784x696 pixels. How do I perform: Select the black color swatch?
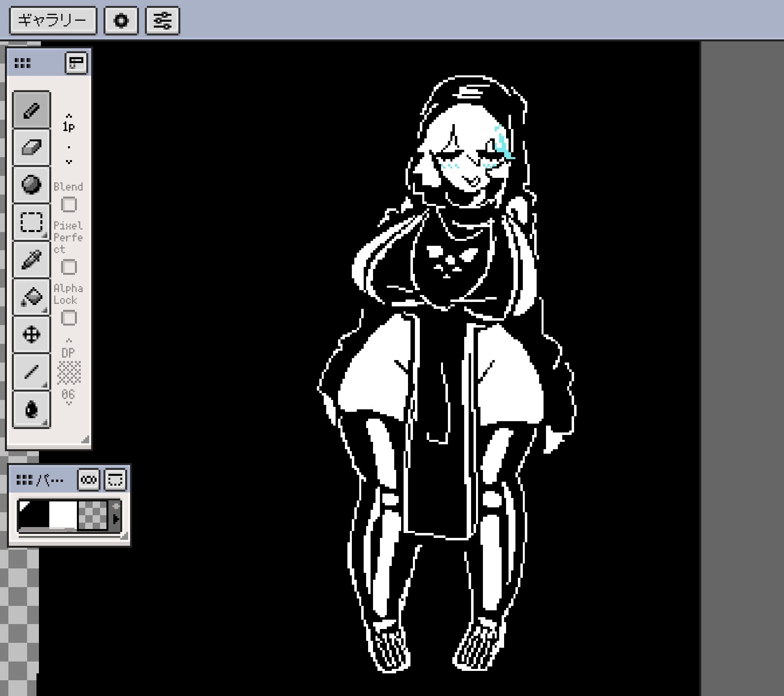point(34,515)
